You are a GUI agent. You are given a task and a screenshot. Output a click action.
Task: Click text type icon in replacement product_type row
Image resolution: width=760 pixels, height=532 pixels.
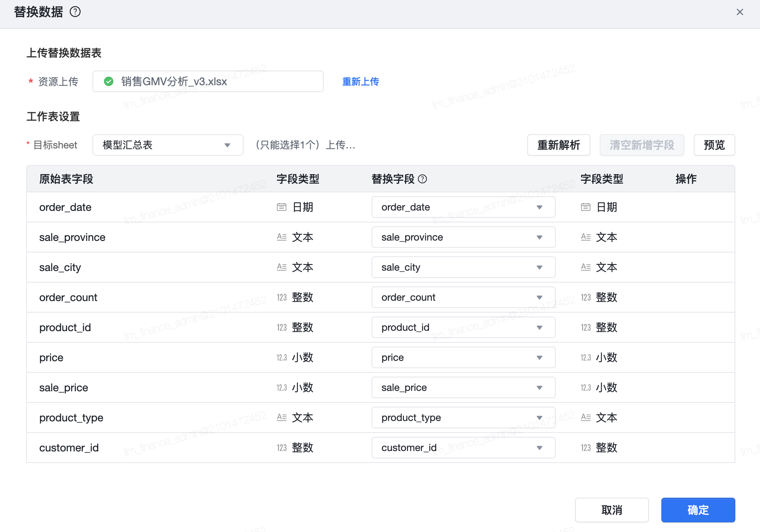(586, 418)
